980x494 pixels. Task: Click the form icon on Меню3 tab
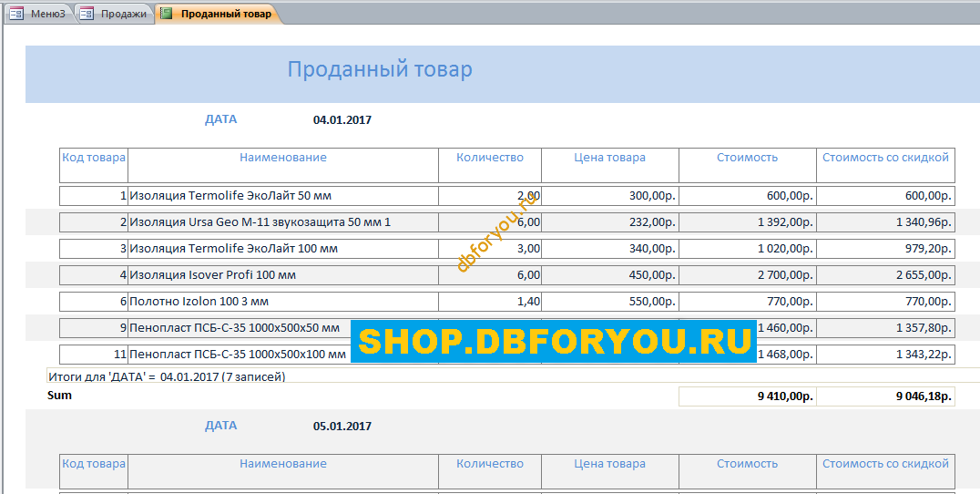[x=16, y=14]
